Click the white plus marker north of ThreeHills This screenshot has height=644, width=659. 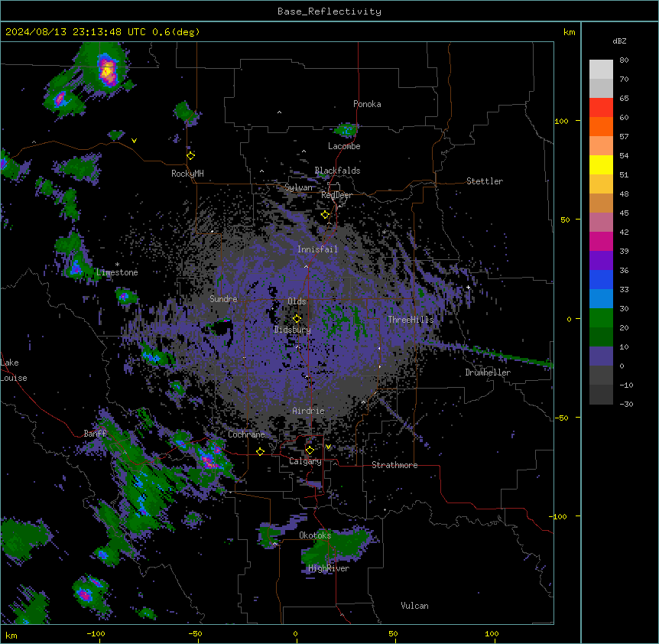[x=468, y=287]
